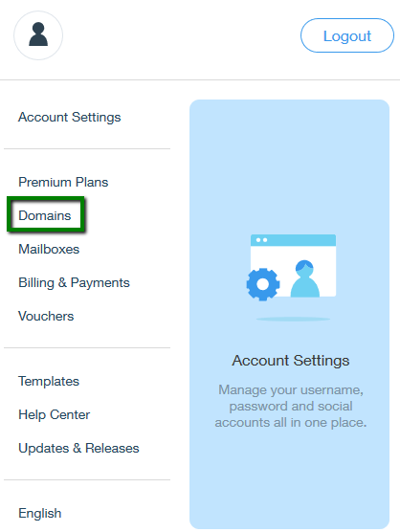Open Account Settings from the menu

point(70,118)
